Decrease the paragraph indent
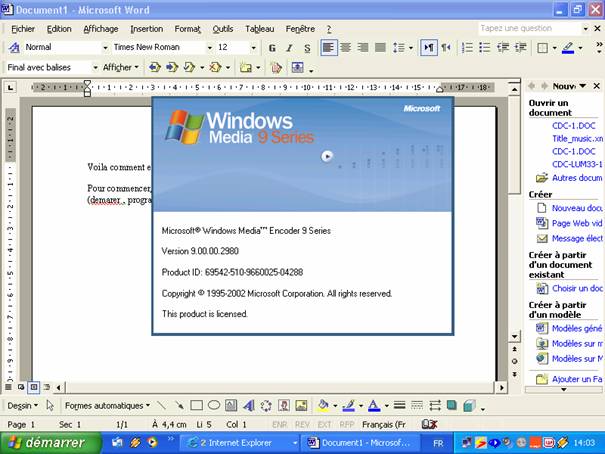The image size is (605, 454). [502, 47]
